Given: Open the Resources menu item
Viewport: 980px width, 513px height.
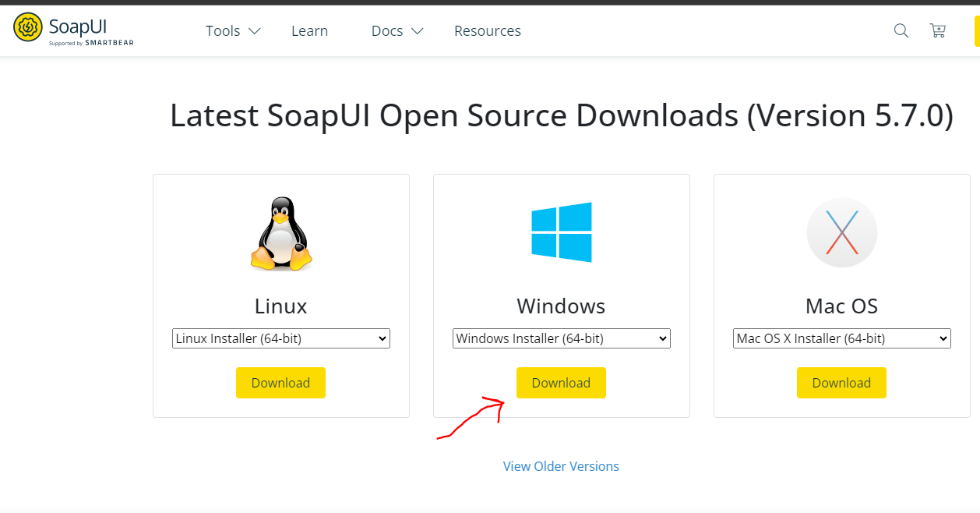Looking at the screenshot, I should tap(488, 31).
